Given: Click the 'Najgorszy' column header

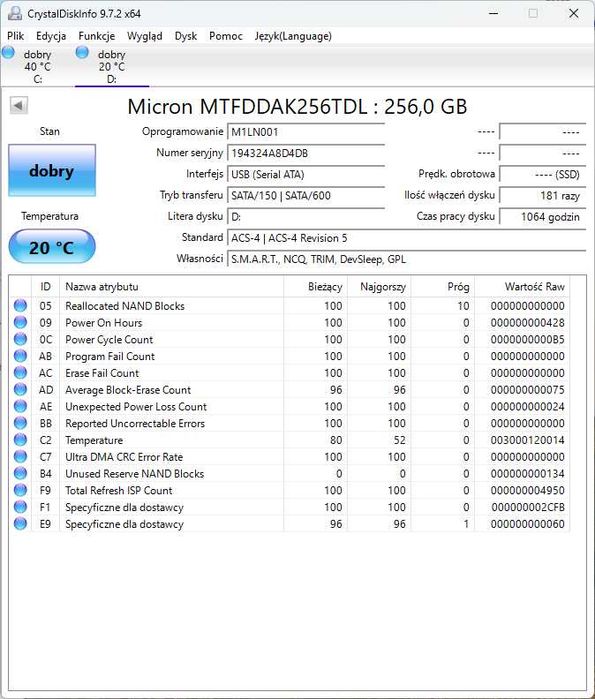Looking at the screenshot, I should click(379, 287).
